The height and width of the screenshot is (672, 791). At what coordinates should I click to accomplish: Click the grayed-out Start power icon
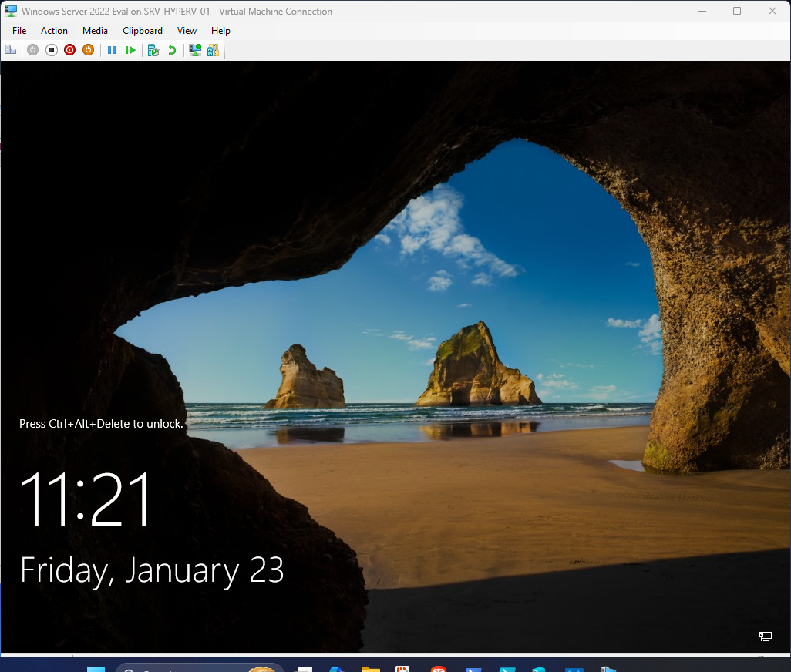[x=32, y=49]
